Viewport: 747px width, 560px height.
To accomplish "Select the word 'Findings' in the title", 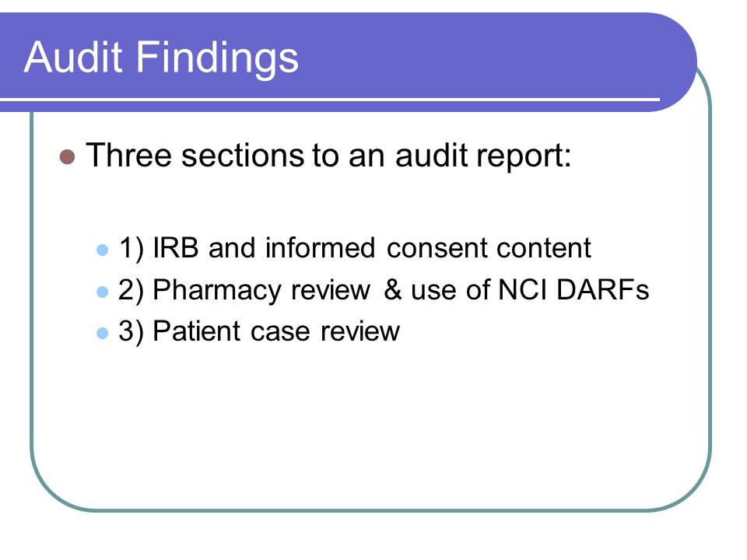I will [x=217, y=60].
